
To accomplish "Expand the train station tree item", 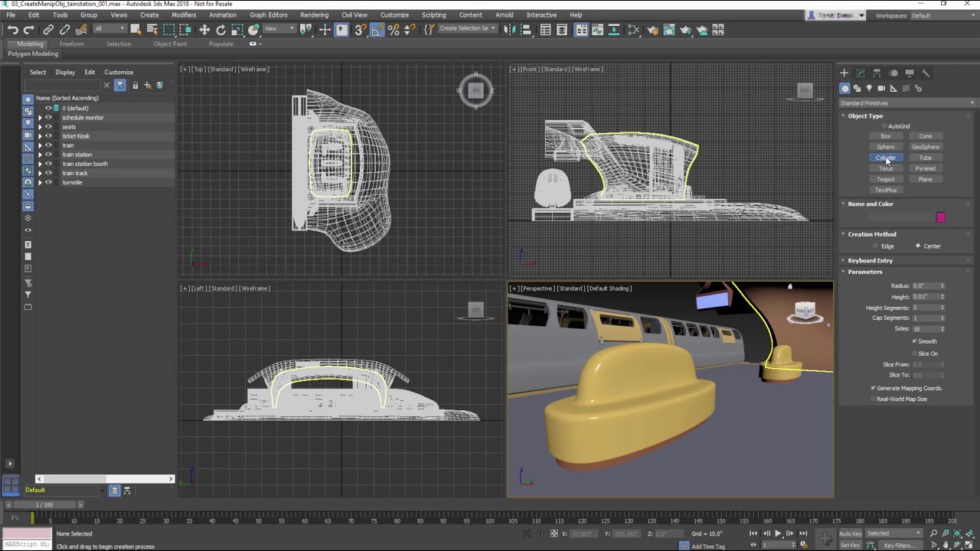I will (x=40, y=155).
